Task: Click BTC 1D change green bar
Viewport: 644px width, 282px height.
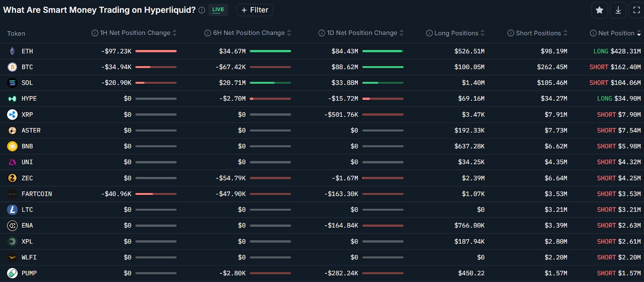Action: pos(383,67)
